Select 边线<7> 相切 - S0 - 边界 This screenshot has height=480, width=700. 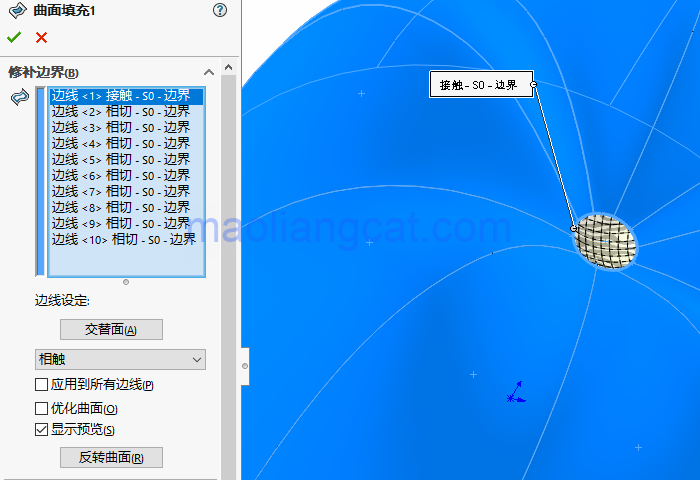[126, 192]
